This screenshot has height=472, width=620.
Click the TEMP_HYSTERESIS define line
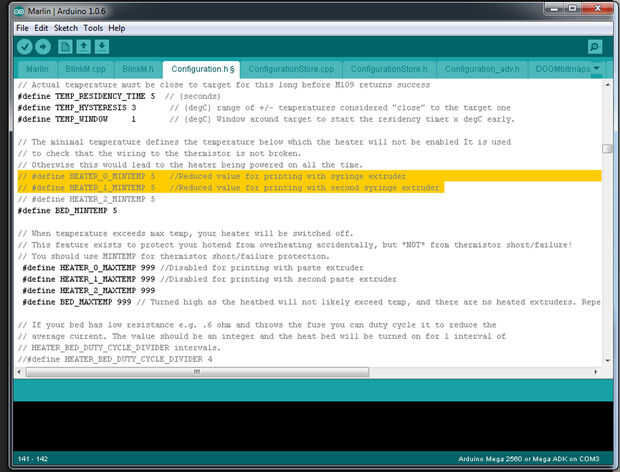pyautogui.click(x=264, y=108)
